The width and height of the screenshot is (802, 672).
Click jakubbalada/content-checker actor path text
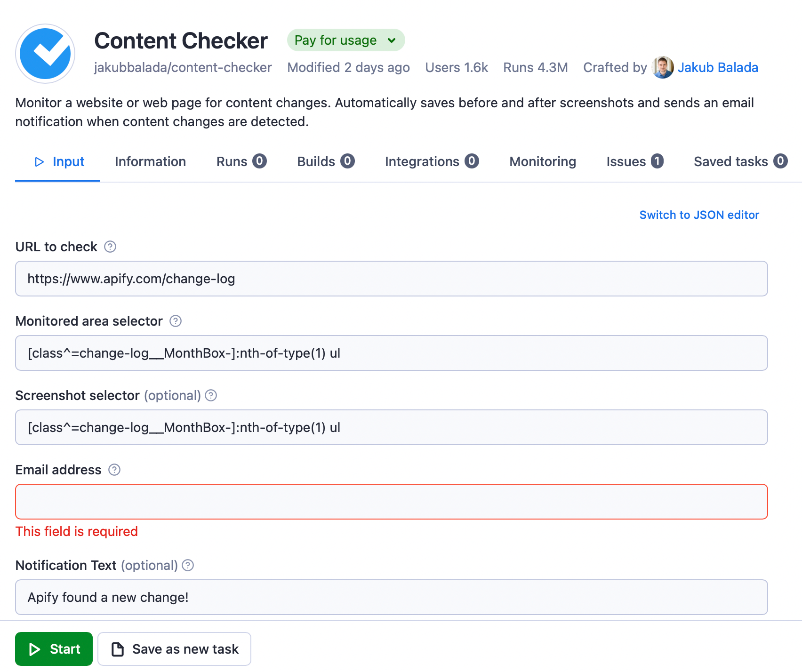[x=183, y=67]
